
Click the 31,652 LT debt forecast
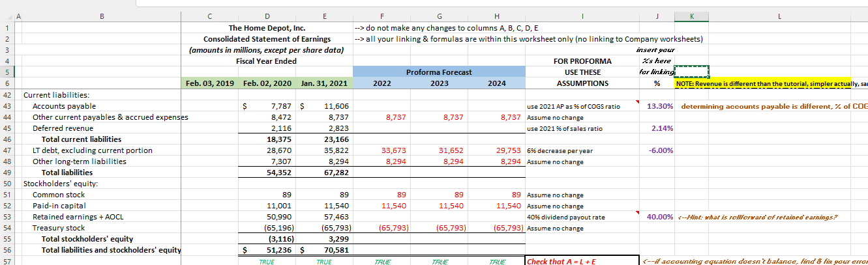pos(451,150)
